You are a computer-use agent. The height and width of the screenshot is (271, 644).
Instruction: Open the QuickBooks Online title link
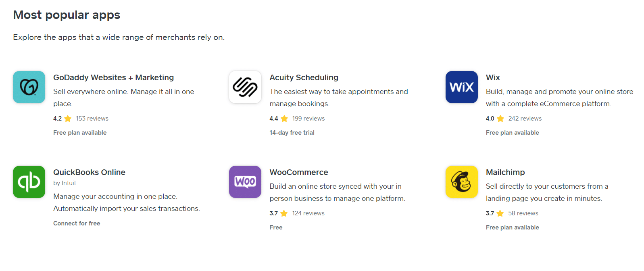89,172
